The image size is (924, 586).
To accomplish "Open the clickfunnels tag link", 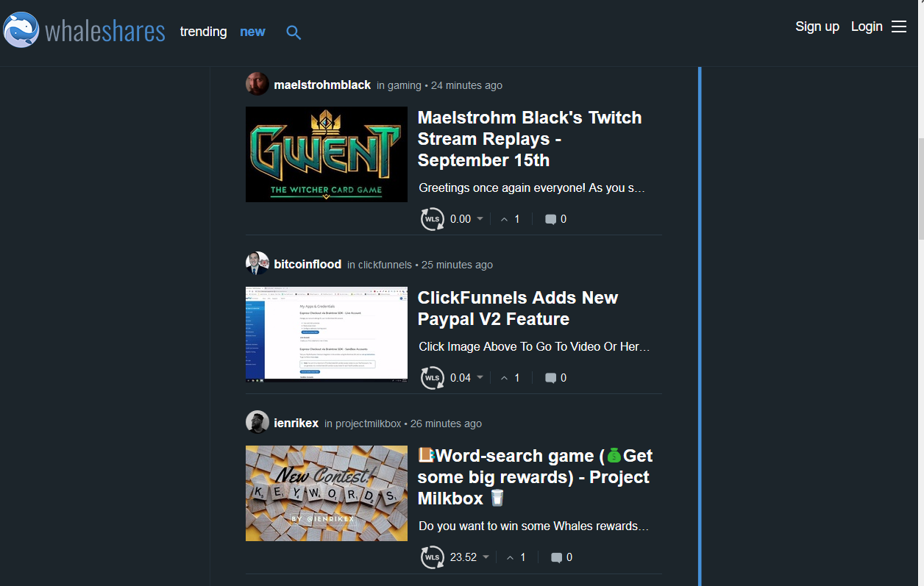I will tap(385, 265).
